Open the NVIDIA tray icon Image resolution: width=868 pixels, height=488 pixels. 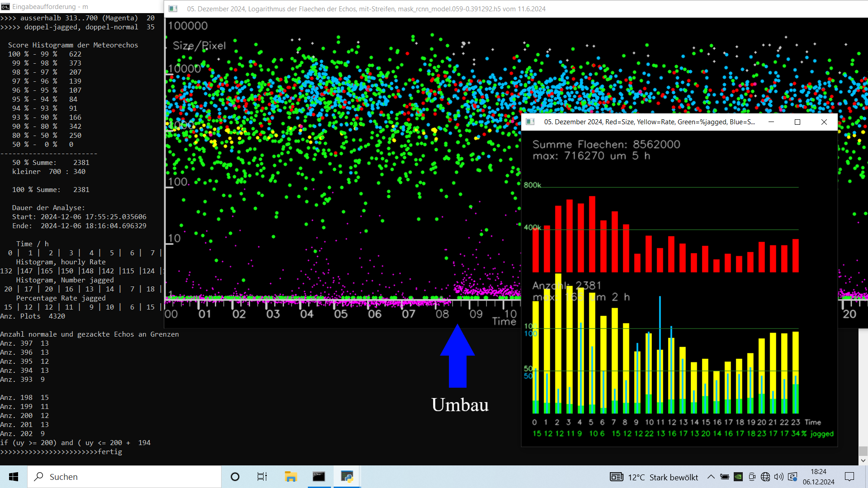pyautogui.click(x=738, y=477)
